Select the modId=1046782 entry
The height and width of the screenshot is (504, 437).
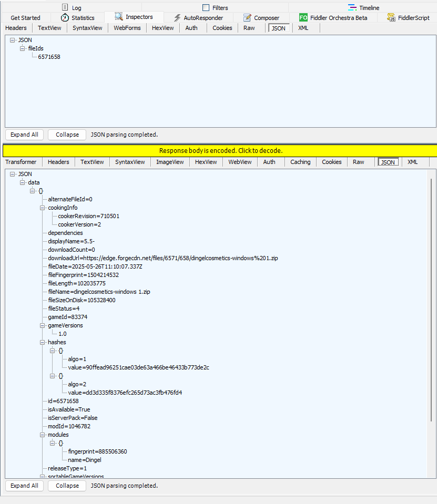point(69,426)
